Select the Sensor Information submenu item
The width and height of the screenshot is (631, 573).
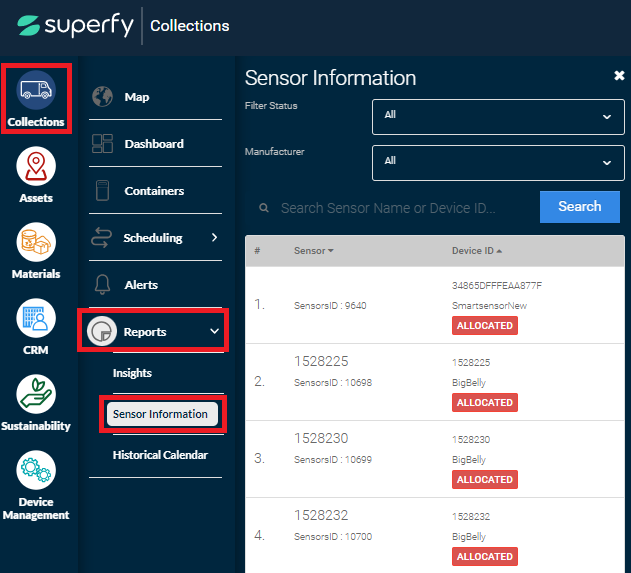162,414
